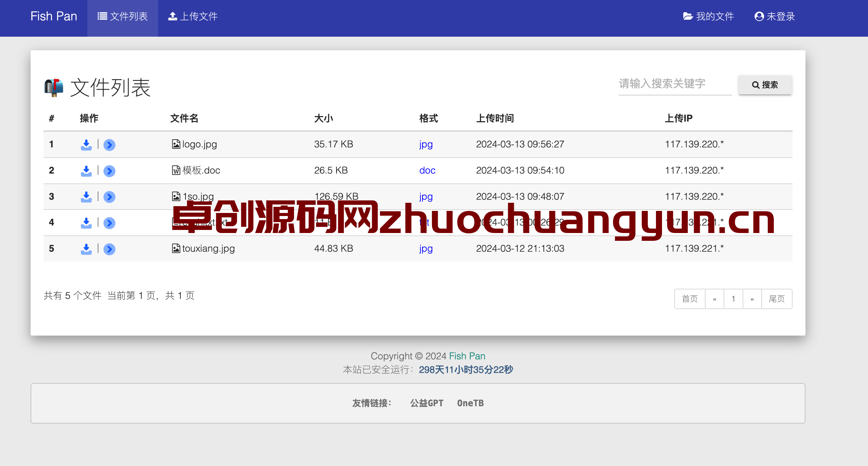Filter by doc format link
Image resolution: width=868 pixels, height=466 pixels.
[x=427, y=170]
